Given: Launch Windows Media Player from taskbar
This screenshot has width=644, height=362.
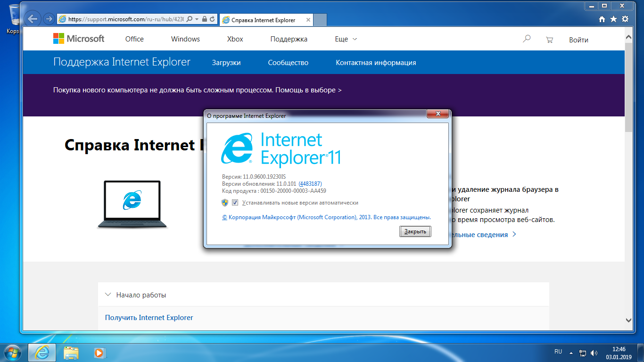Looking at the screenshot, I should pos(99,352).
